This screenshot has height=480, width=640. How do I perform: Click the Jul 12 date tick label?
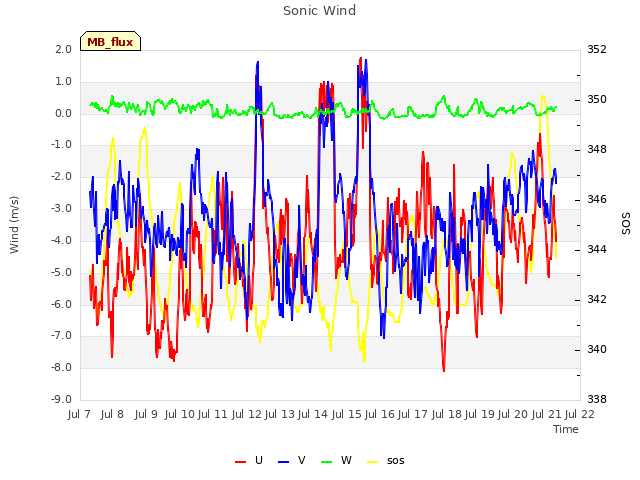[247, 414]
